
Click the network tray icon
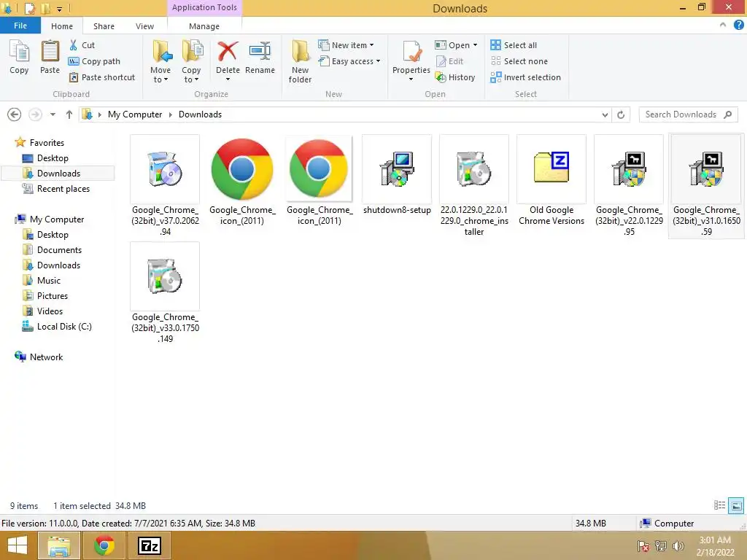coord(661,546)
